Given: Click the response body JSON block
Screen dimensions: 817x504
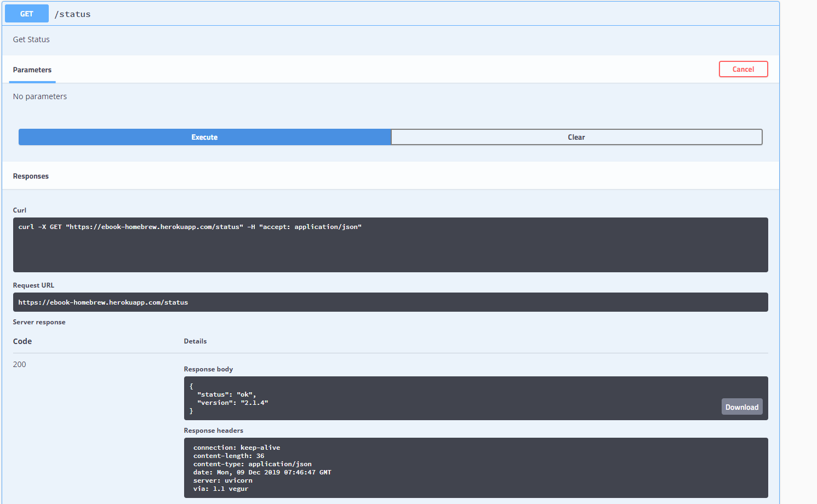Looking at the screenshot, I should [438, 398].
